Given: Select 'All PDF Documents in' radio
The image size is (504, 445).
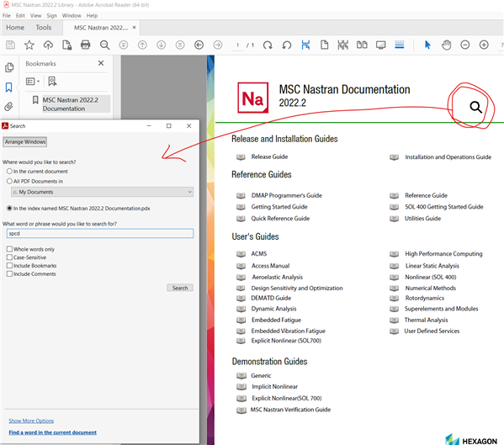Looking at the screenshot, I should (x=9, y=181).
